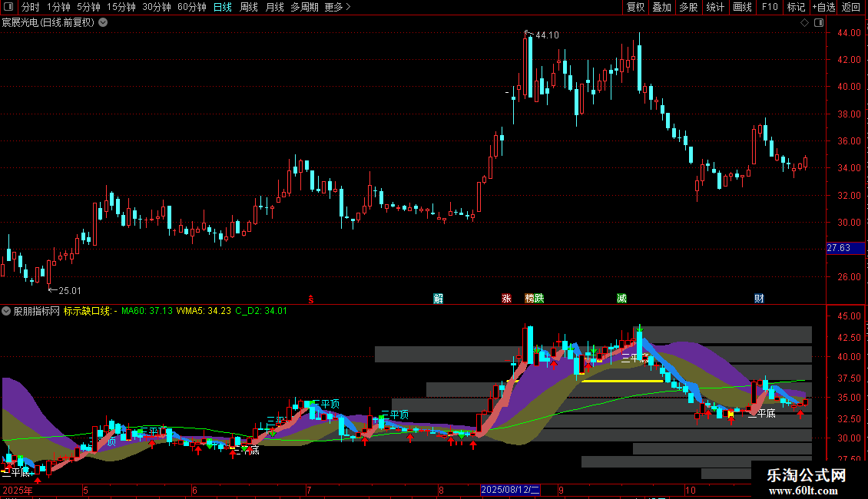Switch to 月线 monthly chart
The height and width of the screenshot is (499, 868).
274,7
